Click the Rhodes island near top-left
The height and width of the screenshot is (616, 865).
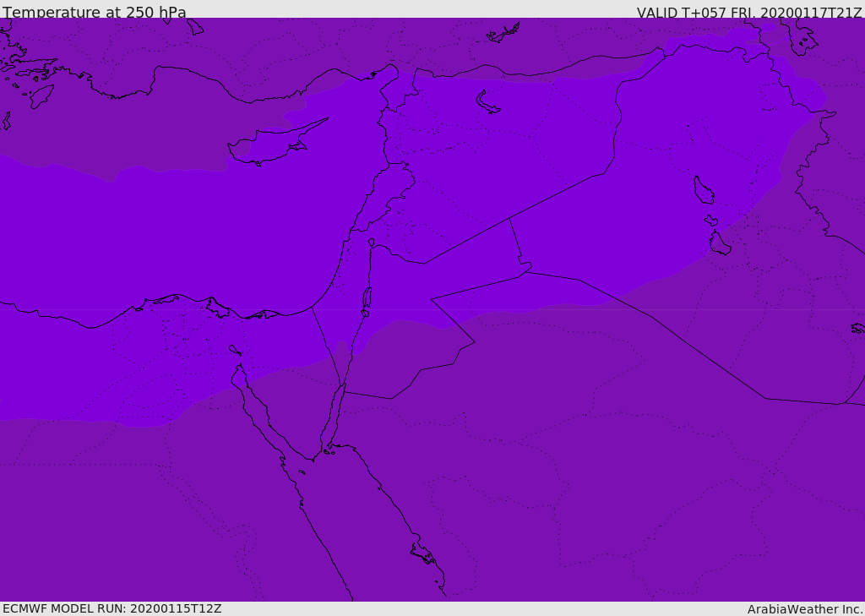tap(41, 95)
